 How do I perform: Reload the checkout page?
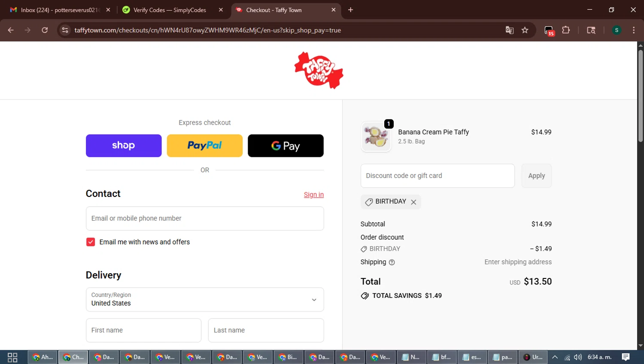[x=45, y=30]
